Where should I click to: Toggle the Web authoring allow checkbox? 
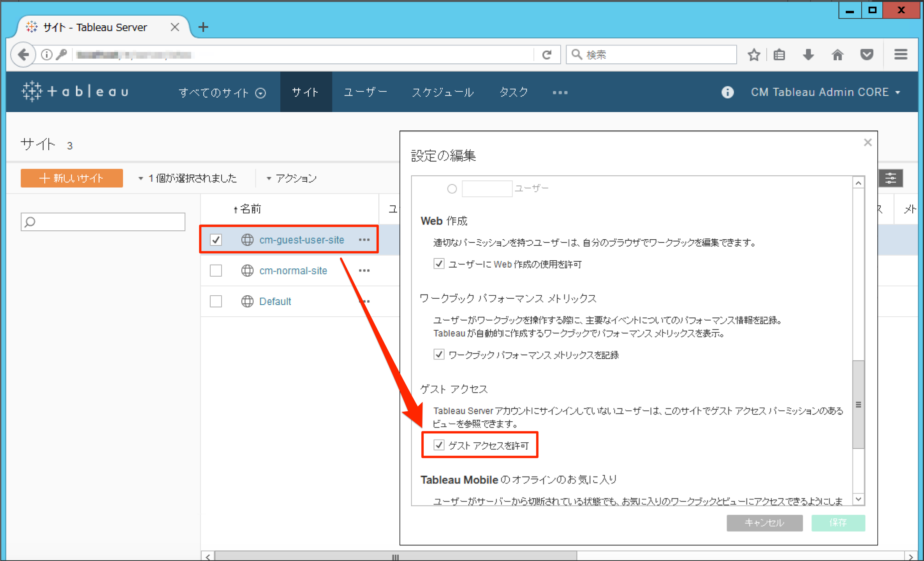pos(439,264)
